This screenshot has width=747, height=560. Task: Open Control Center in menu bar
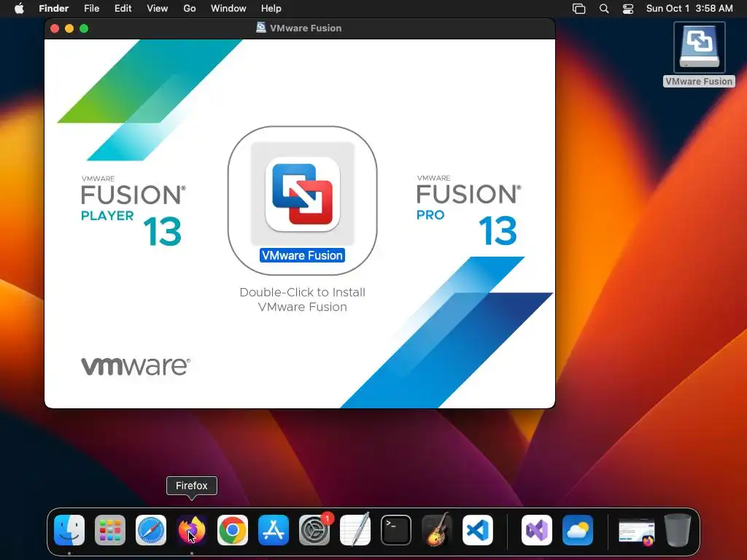628,9
